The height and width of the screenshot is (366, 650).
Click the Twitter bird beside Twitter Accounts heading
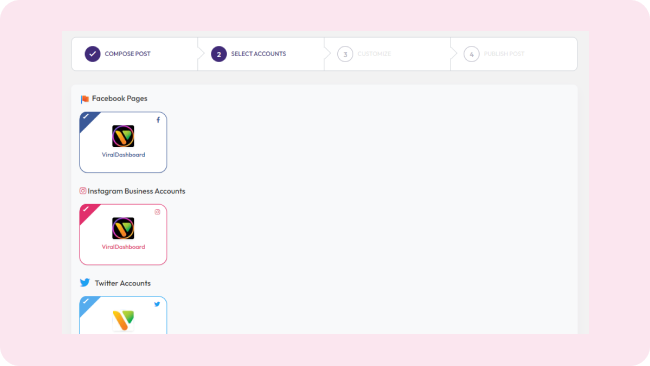(x=85, y=283)
